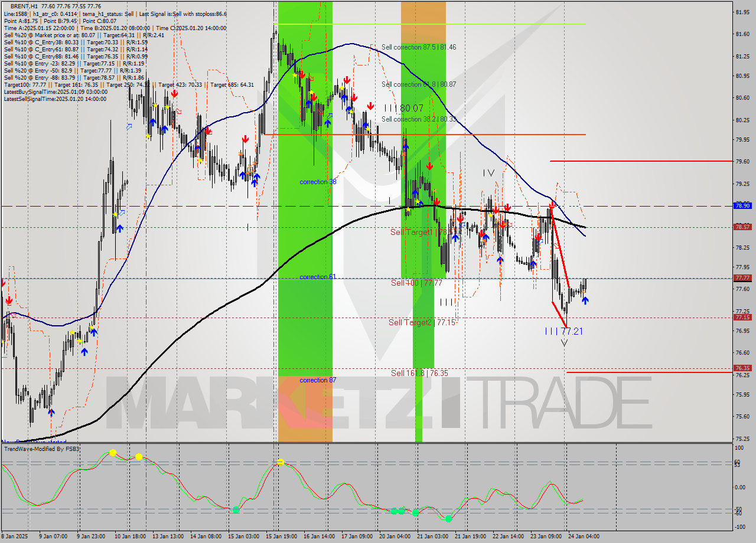Screen dimensions: 756x543
Task: Click the LatestSellSignalTime text line
Action: (x=55, y=99)
